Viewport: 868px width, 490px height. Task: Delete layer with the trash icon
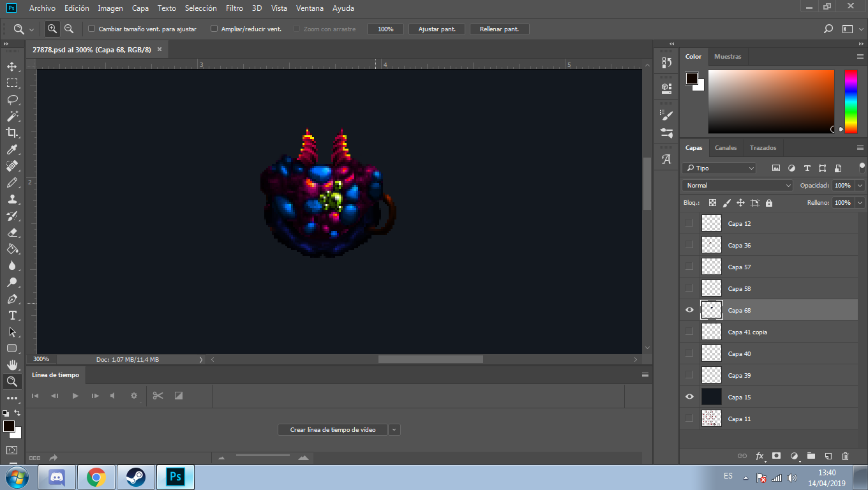coord(846,456)
